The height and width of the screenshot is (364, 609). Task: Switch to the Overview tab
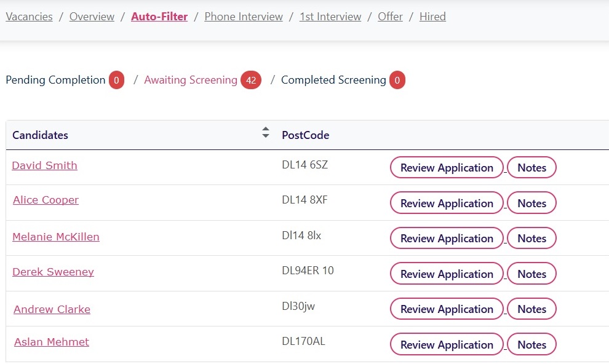coord(92,17)
